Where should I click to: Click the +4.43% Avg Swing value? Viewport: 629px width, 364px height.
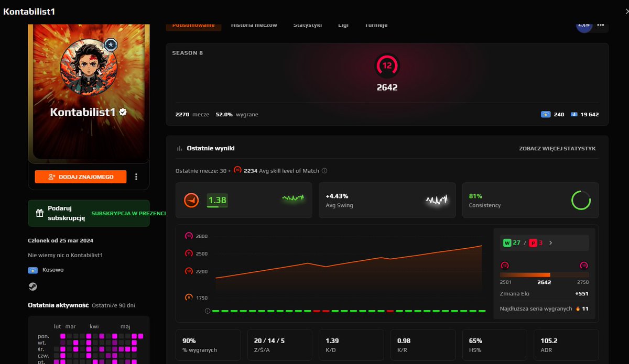click(x=337, y=195)
